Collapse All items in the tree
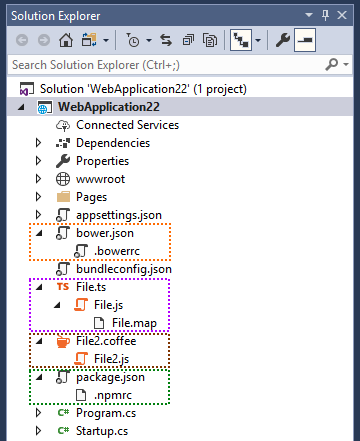 [x=188, y=41]
